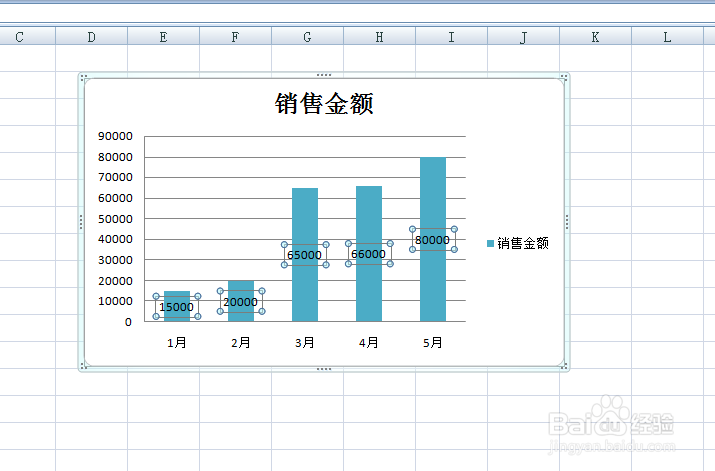Select column I header

point(451,36)
